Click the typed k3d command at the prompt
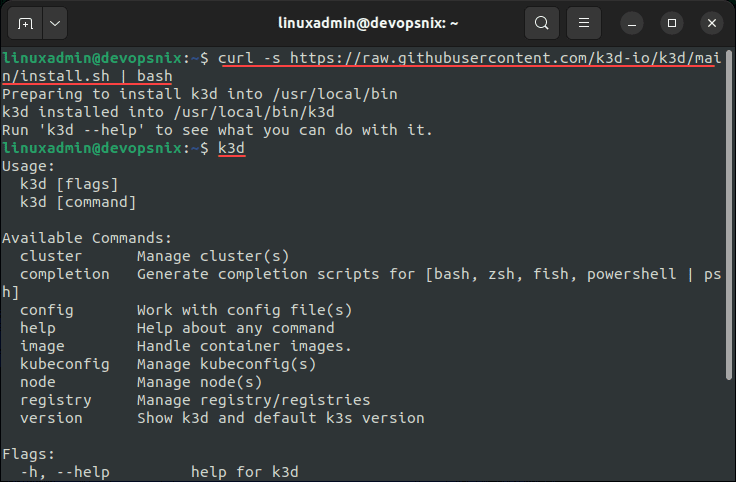The width and height of the screenshot is (736, 482). 232,148
